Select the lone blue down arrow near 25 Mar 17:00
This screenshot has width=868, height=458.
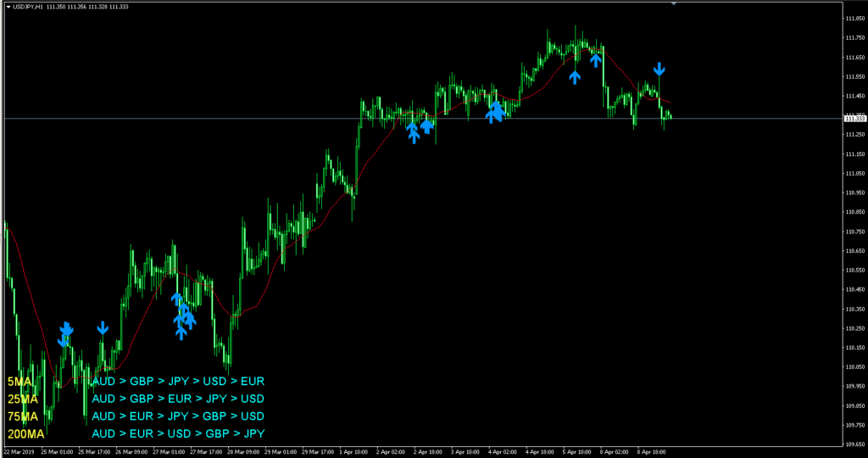point(103,328)
